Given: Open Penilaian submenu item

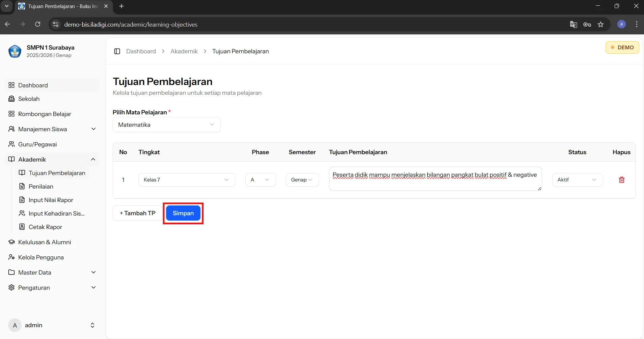Looking at the screenshot, I should point(53,186).
